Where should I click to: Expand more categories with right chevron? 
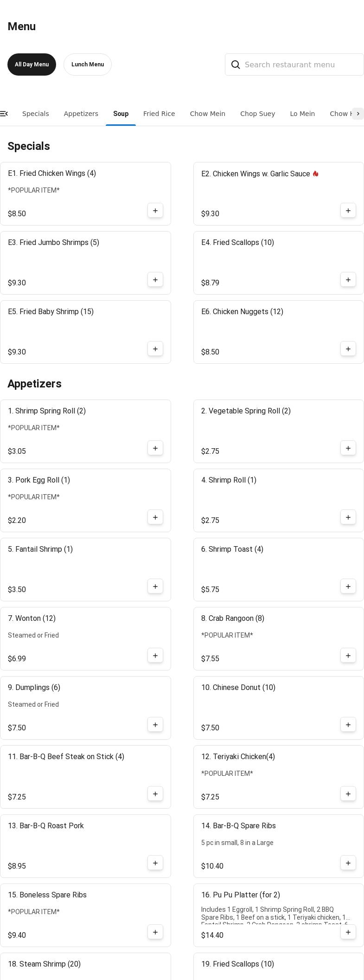358,114
